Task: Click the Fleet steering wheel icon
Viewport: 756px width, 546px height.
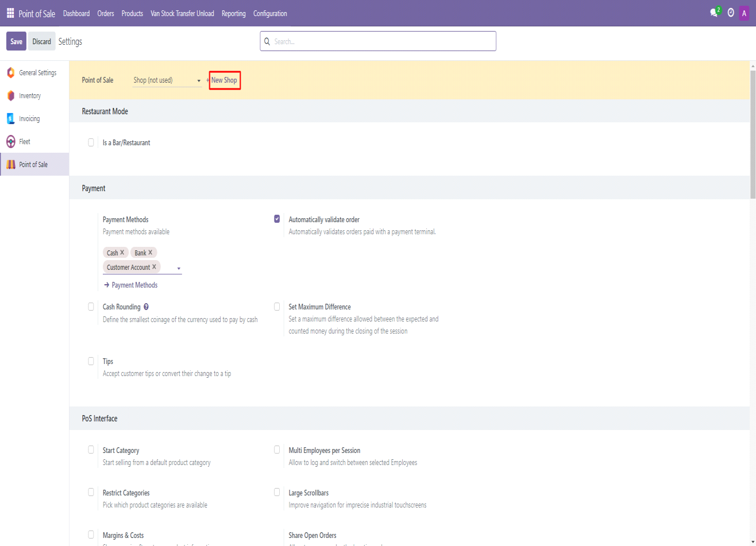Action: coord(10,142)
